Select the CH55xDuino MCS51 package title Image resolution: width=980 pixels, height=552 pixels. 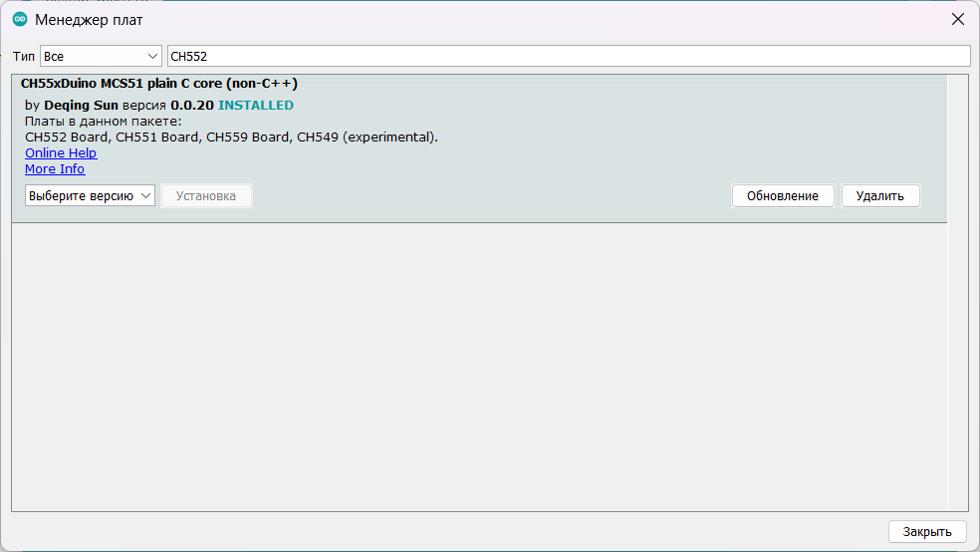tap(158, 83)
